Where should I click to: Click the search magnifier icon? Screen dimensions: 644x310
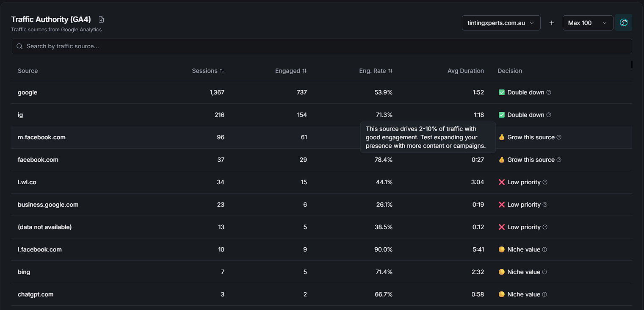click(x=19, y=46)
